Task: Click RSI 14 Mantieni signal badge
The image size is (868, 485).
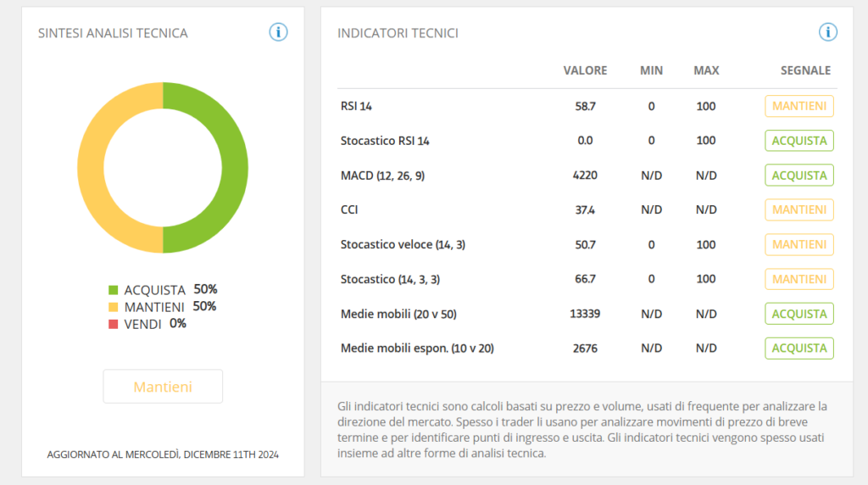Action: 799,106
